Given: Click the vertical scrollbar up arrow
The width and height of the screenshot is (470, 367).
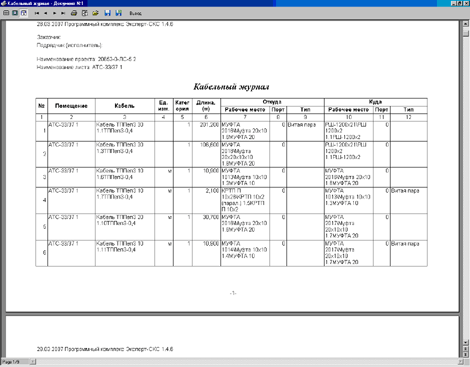Looking at the screenshot, I should (x=466, y=24).
